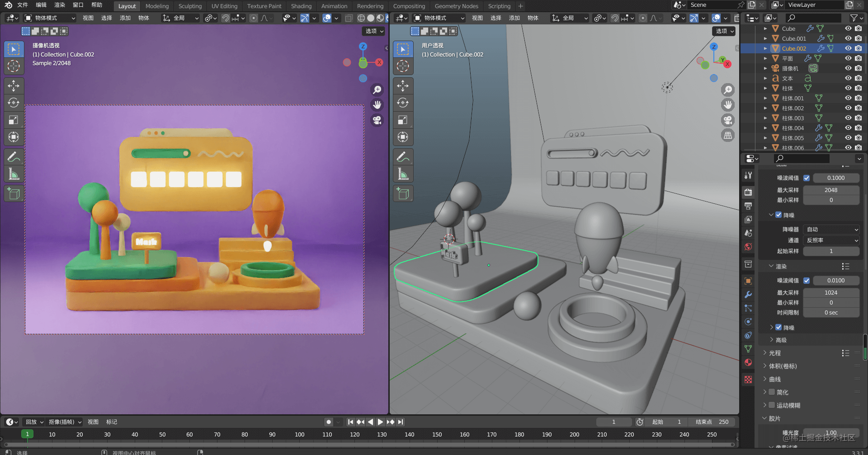Click the 最大采样 2048 field
The image size is (868, 455).
click(x=831, y=190)
